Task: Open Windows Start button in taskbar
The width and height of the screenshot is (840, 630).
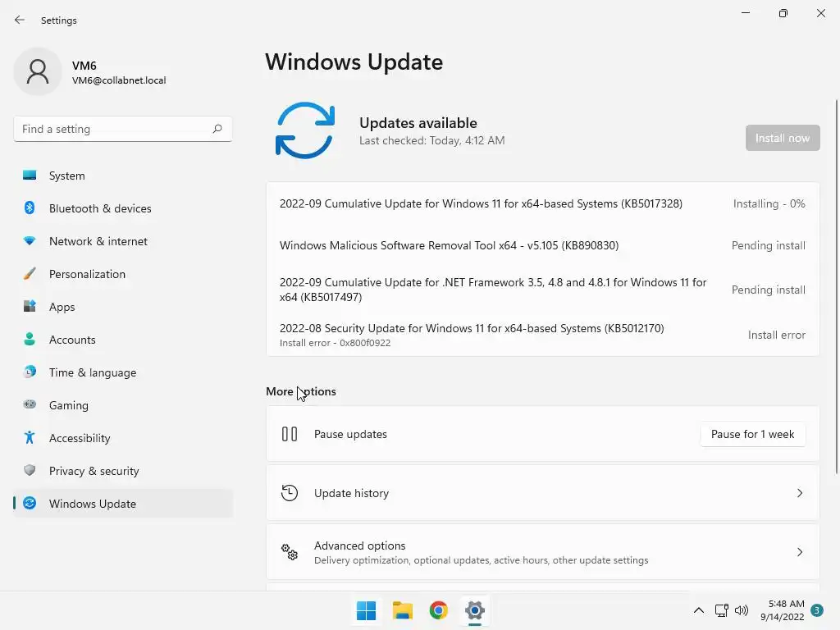Action: (x=366, y=610)
